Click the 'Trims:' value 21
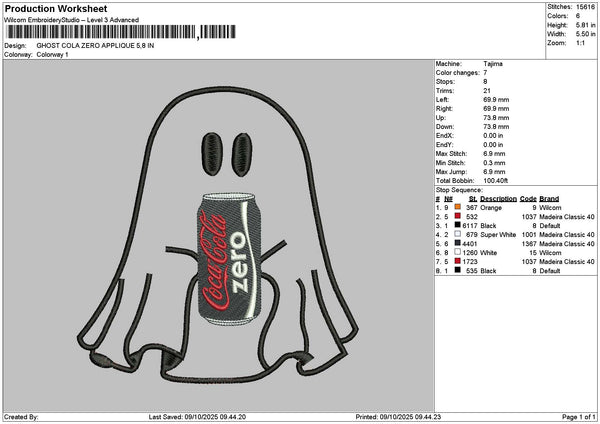 487,91
